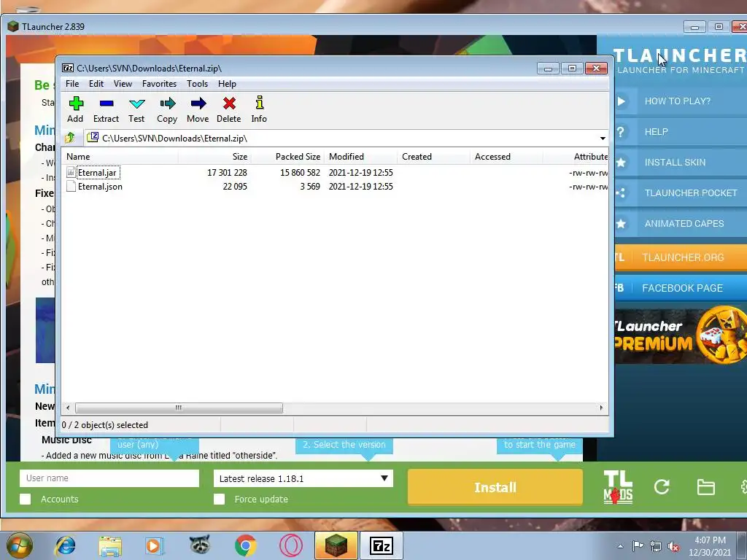Screen dimensions: 747x560
Task: Click the raccoon app icon in taskbar
Action: pos(200,545)
